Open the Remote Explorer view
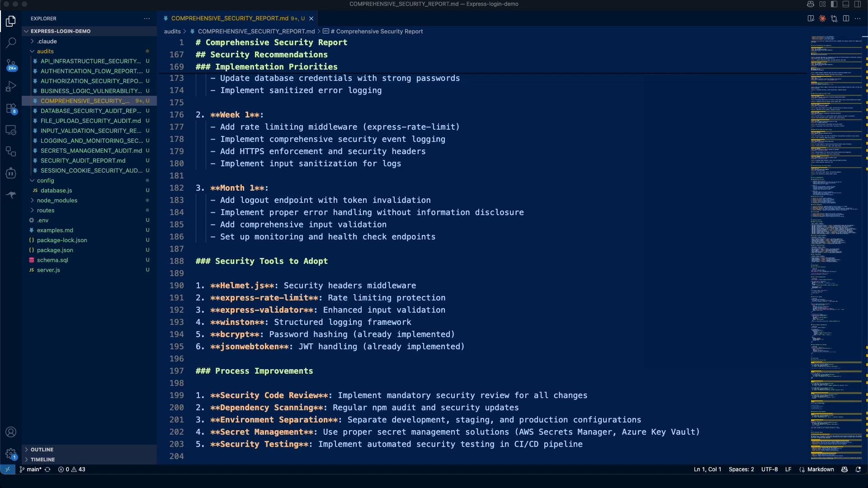Viewport: 868px width, 488px height. click(x=11, y=130)
